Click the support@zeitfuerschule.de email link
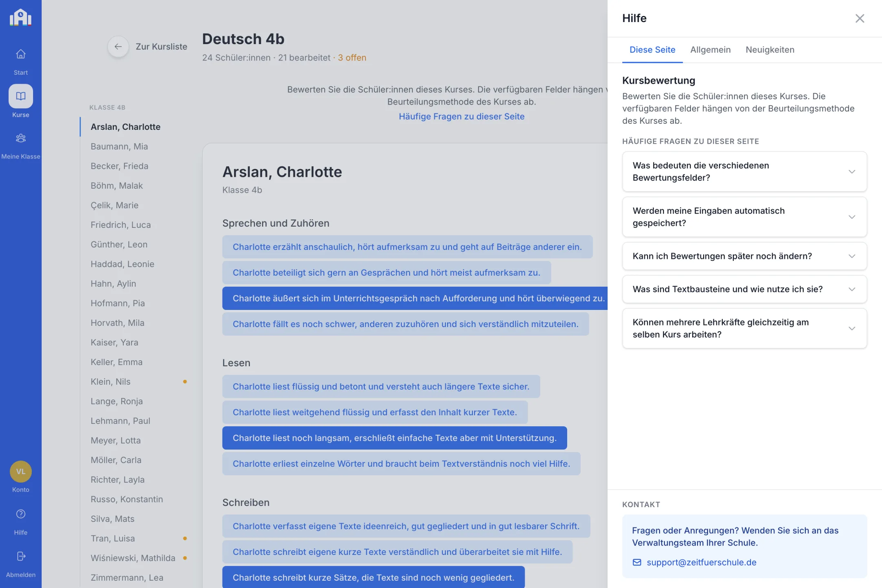Viewport: 882px width, 588px height. (x=701, y=562)
